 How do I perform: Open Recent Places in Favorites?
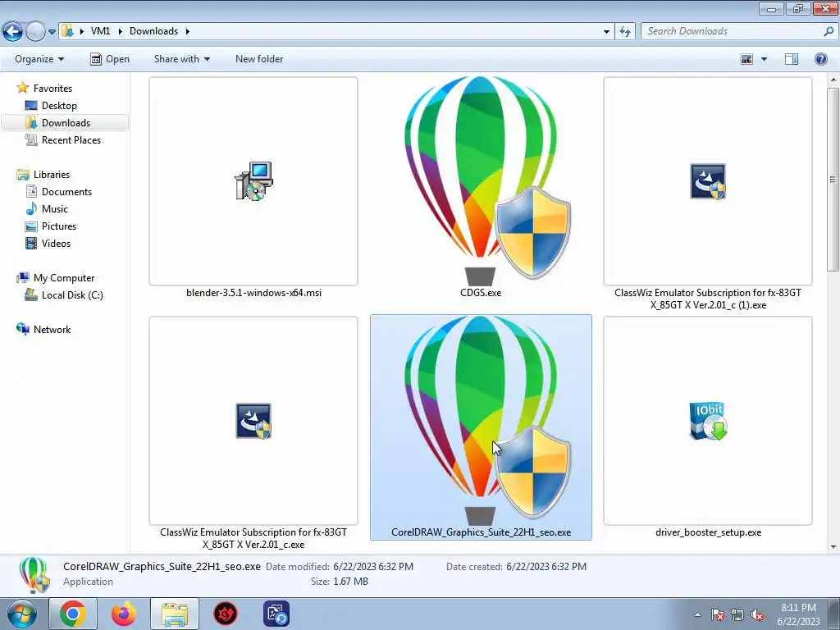[x=71, y=139]
